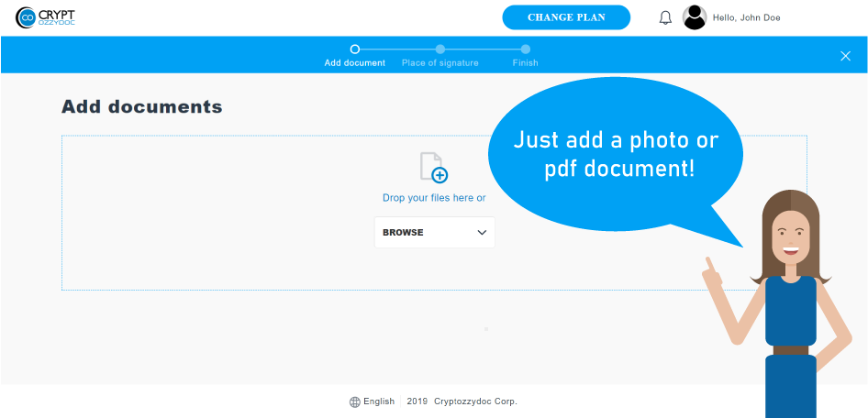Click the 'Just add a photo' speech bubble
This screenshot has width=868, height=418.
(616, 155)
